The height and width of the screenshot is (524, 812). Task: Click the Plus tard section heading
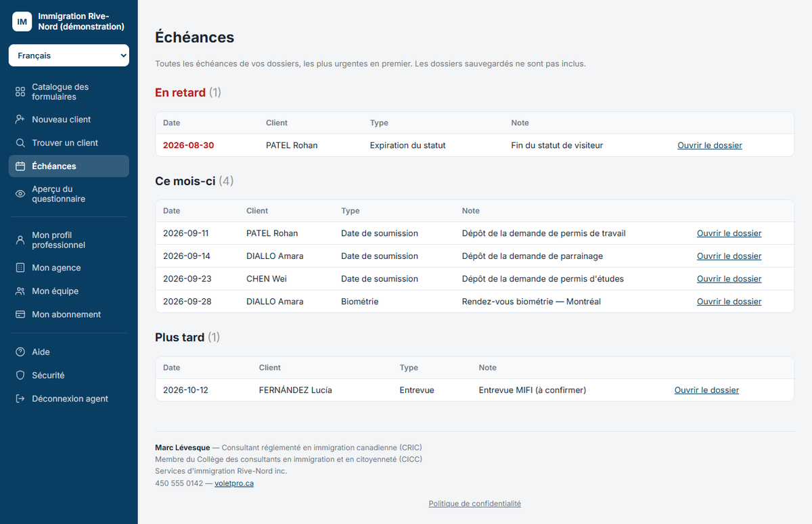pyautogui.click(x=187, y=337)
